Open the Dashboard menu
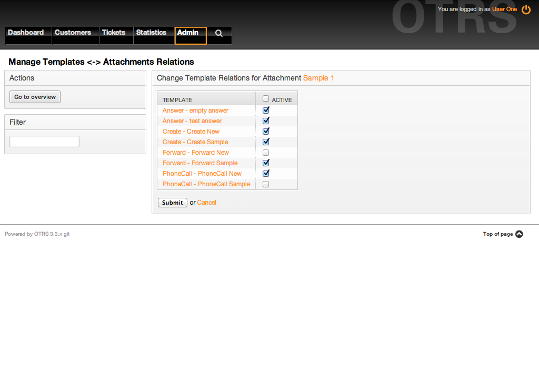The width and height of the screenshot is (539, 392). click(26, 33)
